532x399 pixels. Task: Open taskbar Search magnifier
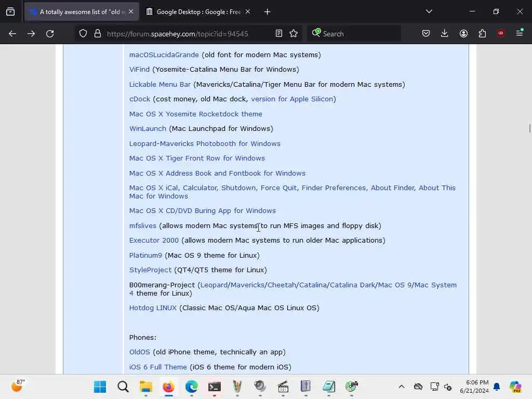123,387
